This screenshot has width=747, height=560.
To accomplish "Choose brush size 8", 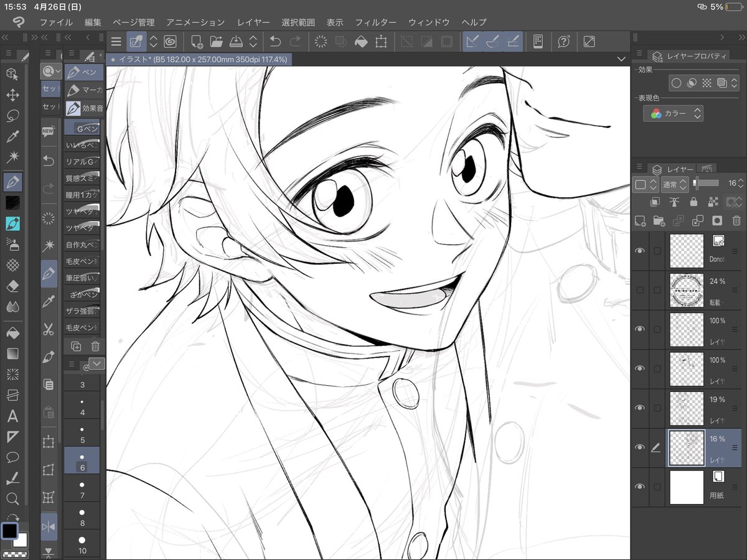I will [82, 516].
